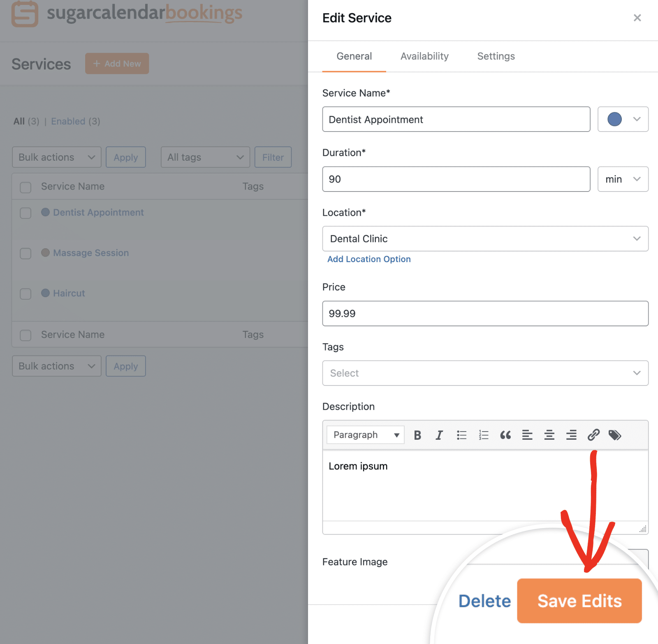Open the Settings tab

coord(496,56)
